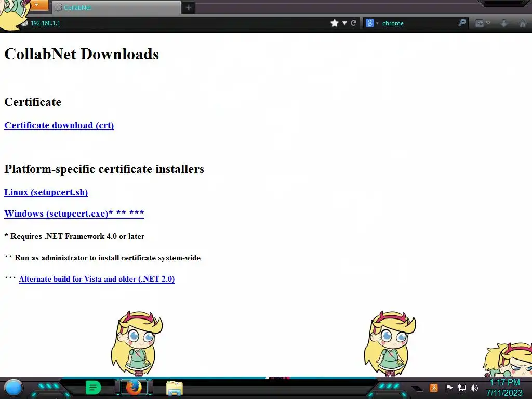Click the CollabNet Downloads heading
532x399 pixels.
click(x=82, y=54)
